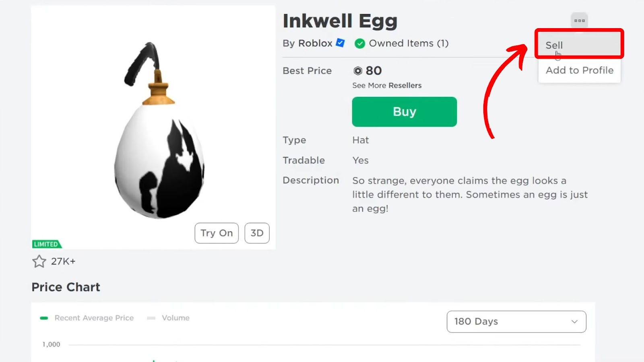Choose Add to Profile menu entry

pyautogui.click(x=579, y=70)
